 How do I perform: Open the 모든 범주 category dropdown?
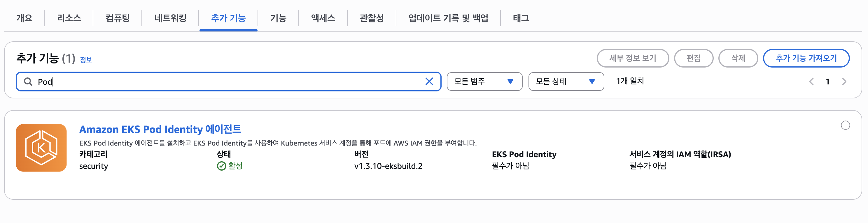pyautogui.click(x=484, y=82)
